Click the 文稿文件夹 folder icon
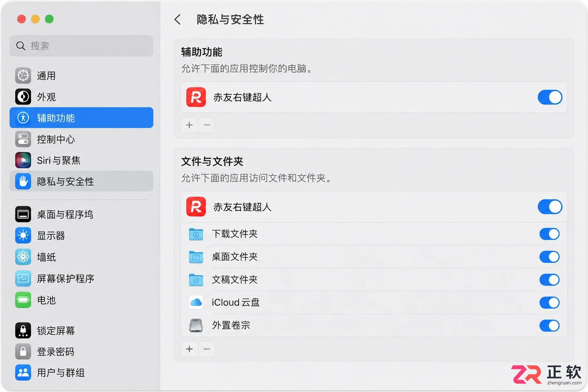Image resolution: width=588 pixels, height=392 pixels. click(x=196, y=280)
